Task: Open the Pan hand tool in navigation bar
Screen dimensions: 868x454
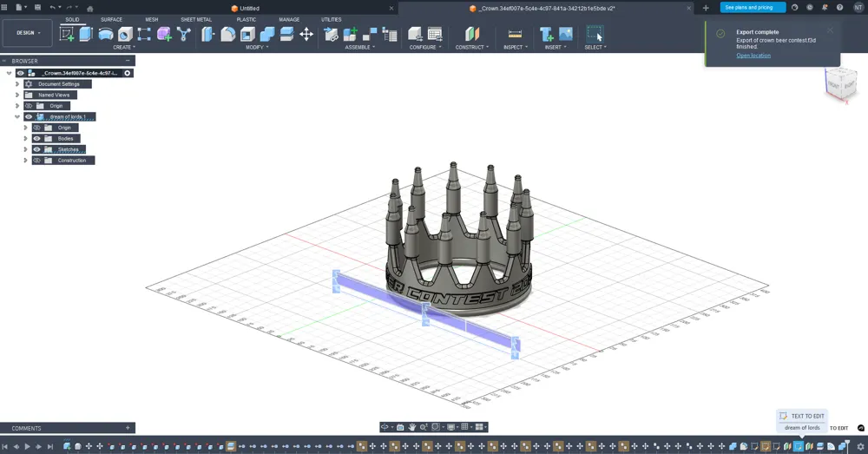Action: point(411,427)
